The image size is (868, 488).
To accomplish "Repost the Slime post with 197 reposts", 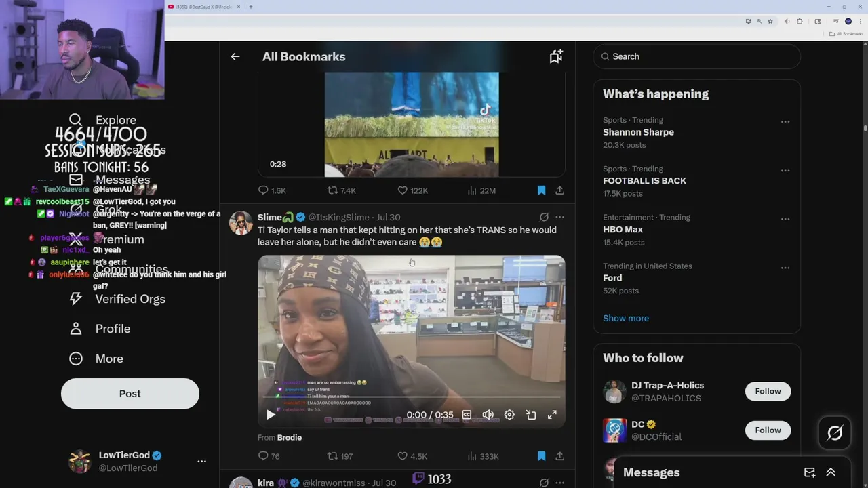I will click(x=340, y=457).
